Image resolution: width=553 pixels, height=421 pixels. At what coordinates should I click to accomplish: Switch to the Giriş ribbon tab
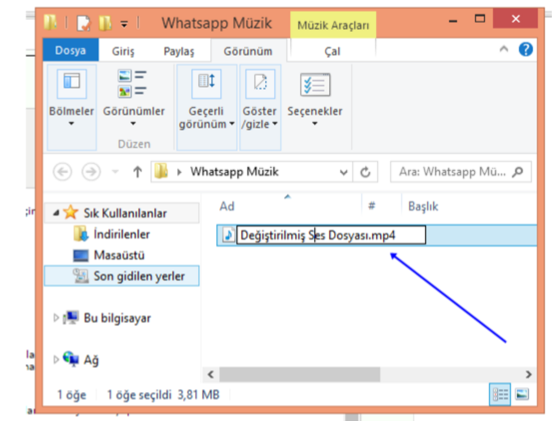click(x=123, y=51)
